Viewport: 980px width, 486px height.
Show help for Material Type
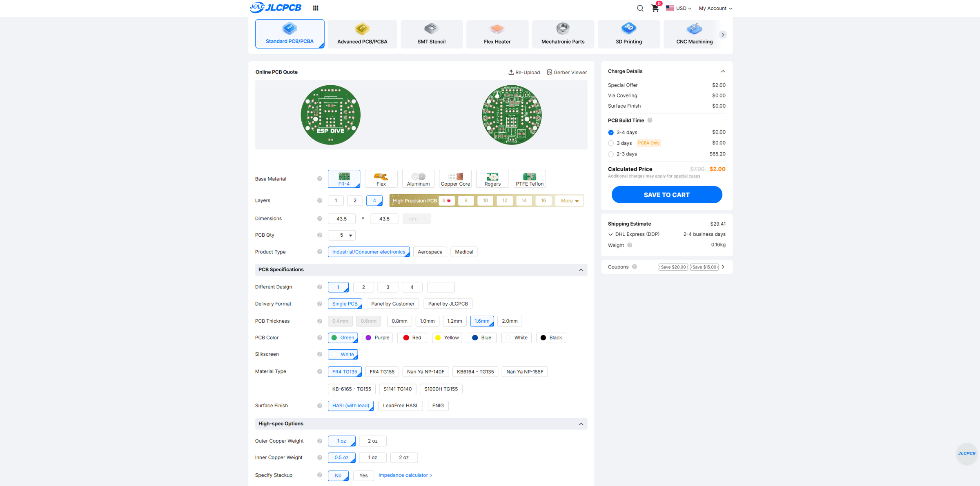click(x=320, y=372)
